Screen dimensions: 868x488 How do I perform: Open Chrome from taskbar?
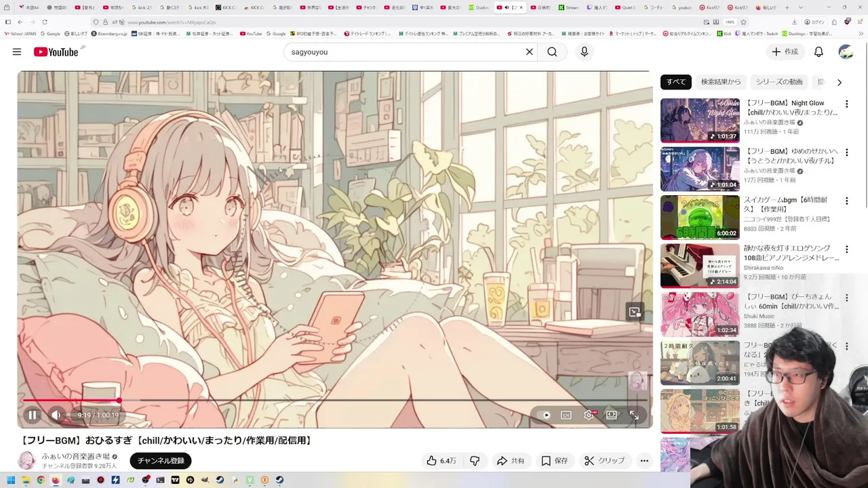pyautogui.click(x=41, y=481)
